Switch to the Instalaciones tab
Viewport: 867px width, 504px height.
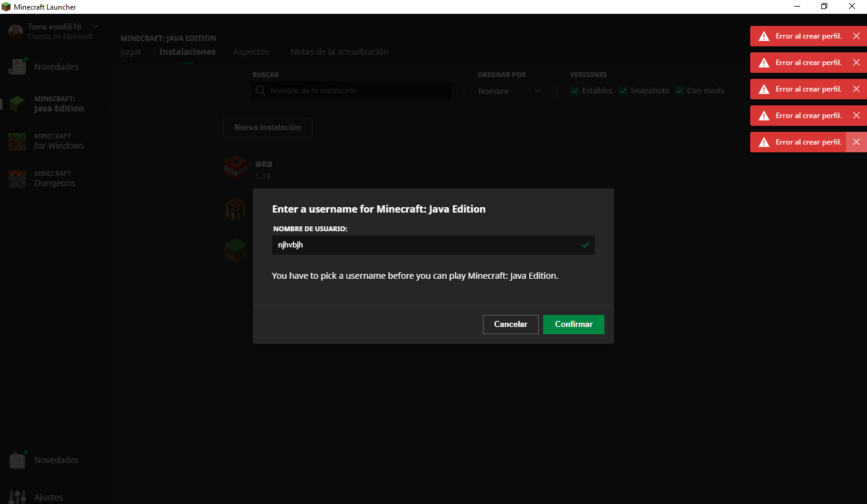coord(187,52)
